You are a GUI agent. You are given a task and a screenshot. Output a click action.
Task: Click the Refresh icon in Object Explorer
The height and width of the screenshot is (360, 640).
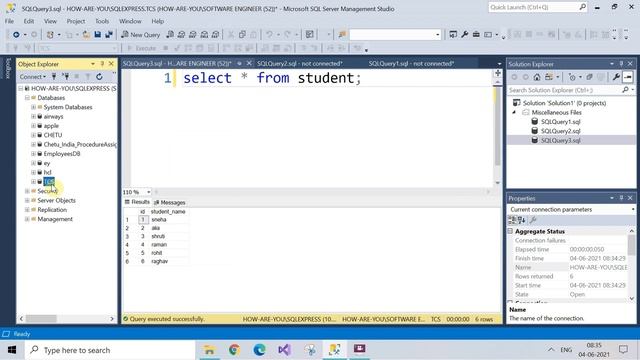99,76
